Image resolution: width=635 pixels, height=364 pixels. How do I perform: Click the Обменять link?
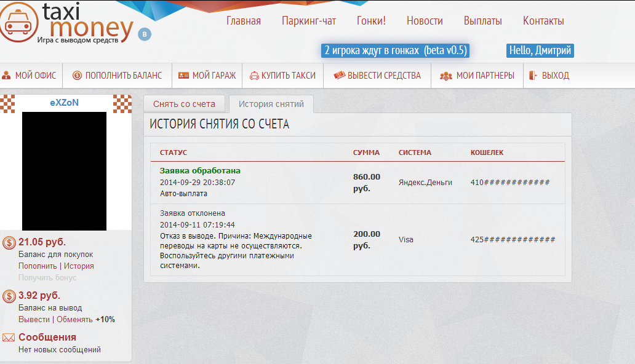tap(74, 320)
